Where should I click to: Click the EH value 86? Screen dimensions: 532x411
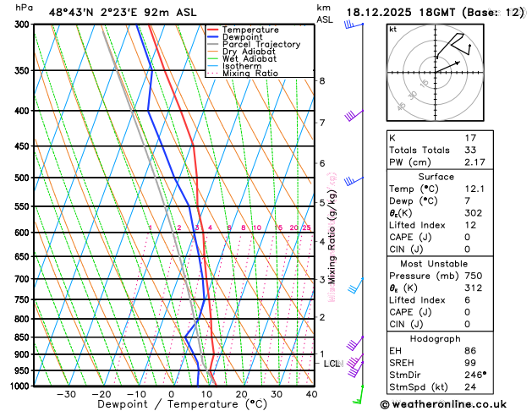[x=470, y=351]
